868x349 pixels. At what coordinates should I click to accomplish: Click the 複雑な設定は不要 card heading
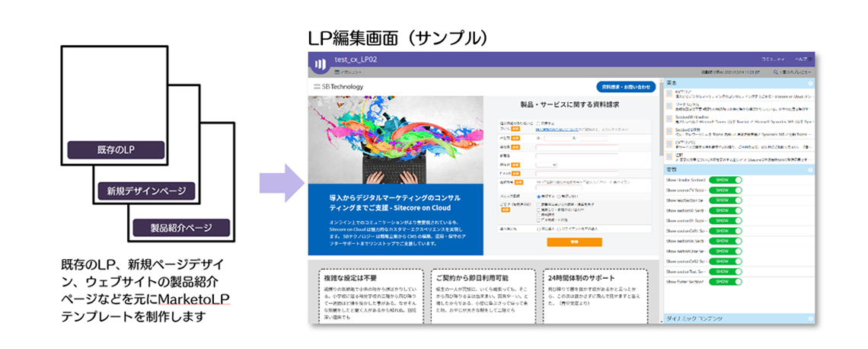coord(352,277)
